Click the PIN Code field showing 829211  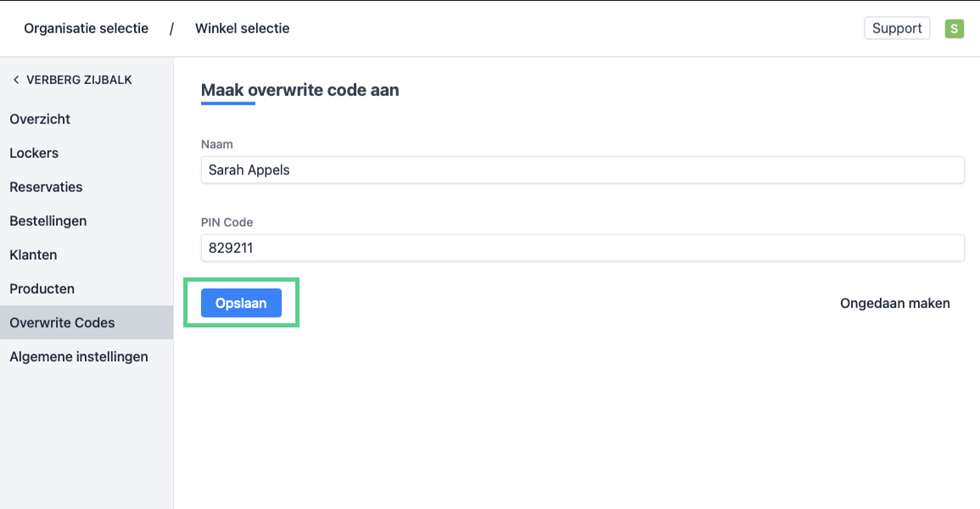pos(582,249)
